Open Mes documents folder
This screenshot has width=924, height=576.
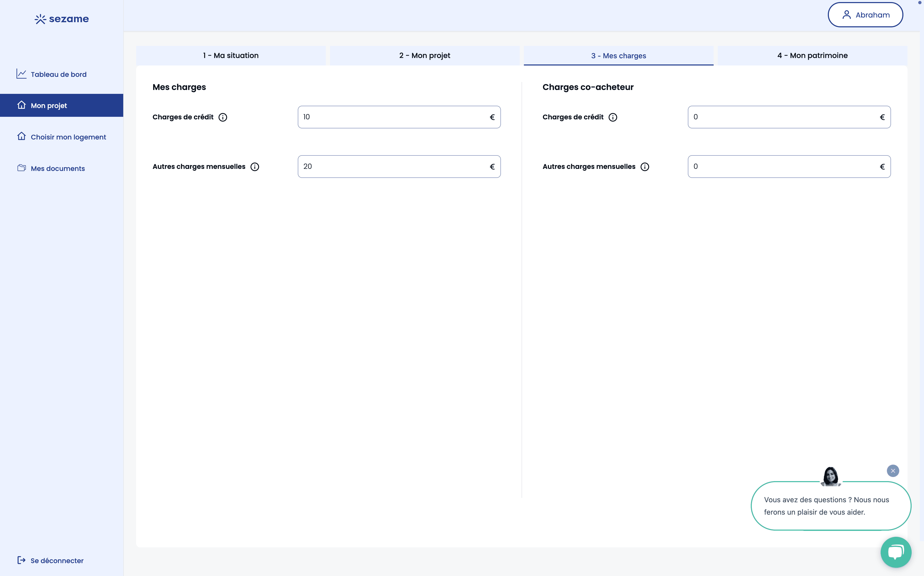(57, 168)
